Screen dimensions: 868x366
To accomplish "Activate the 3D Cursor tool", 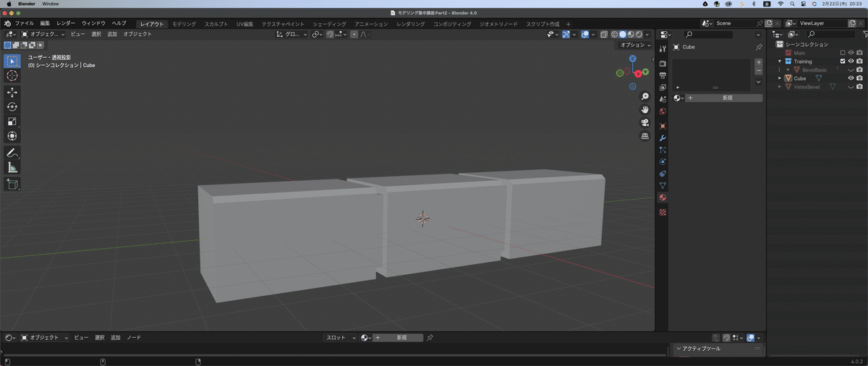I will (x=12, y=76).
